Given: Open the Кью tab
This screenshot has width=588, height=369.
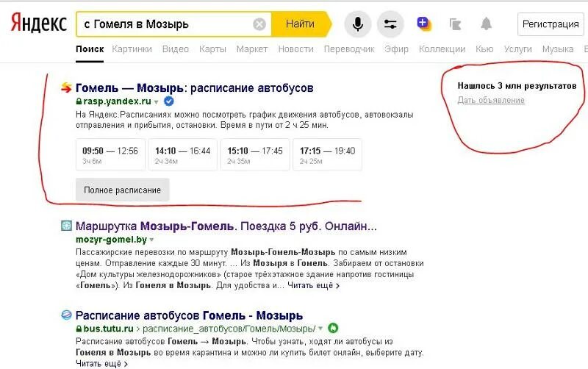Looking at the screenshot, I should coord(484,49).
